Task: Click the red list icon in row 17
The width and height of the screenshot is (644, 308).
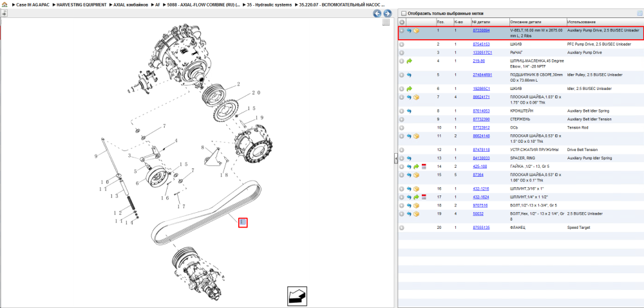Action: (x=424, y=197)
